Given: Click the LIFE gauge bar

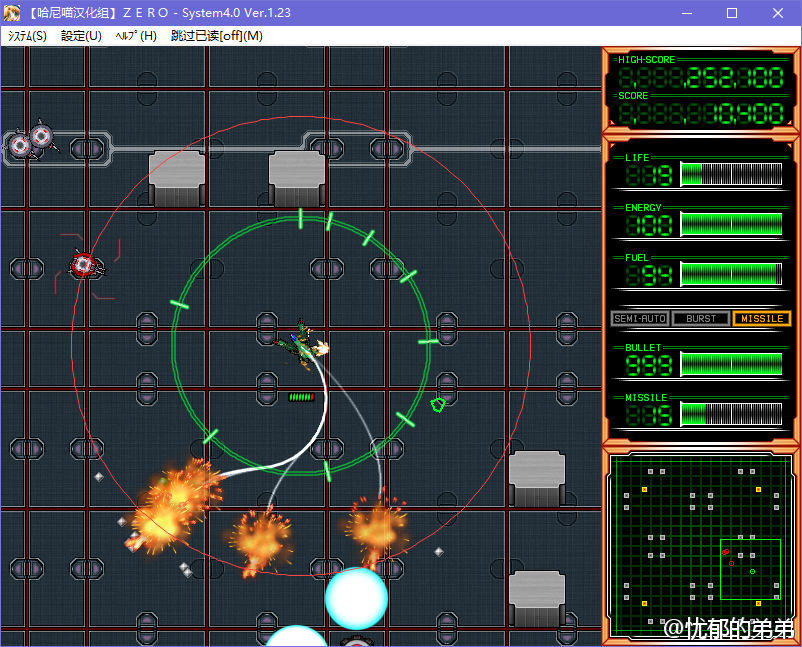Looking at the screenshot, I should tap(731, 174).
